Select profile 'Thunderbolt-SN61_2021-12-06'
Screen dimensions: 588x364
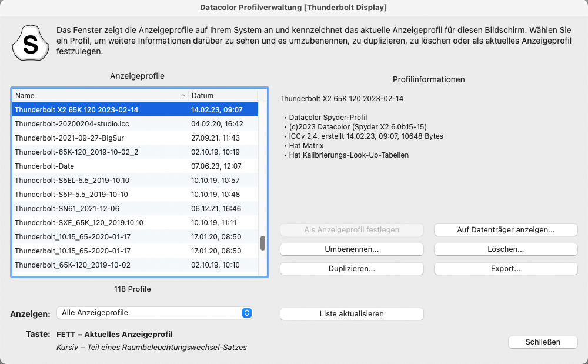pos(135,208)
